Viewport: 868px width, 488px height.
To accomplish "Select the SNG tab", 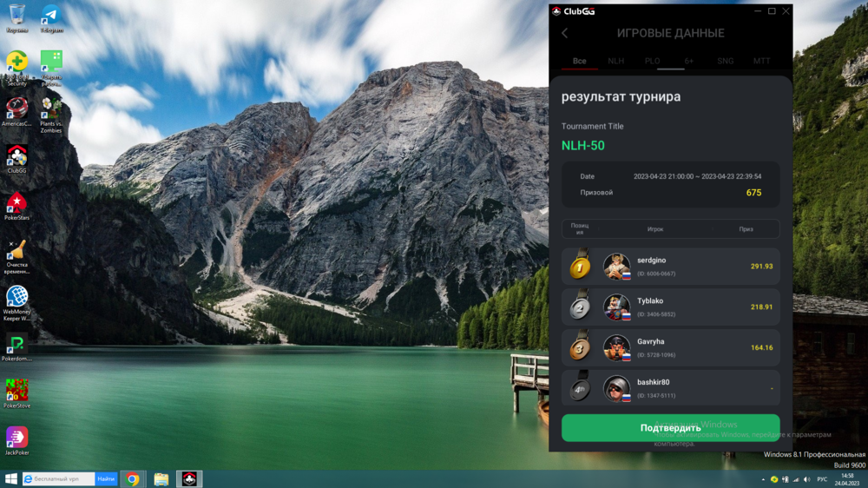I will (725, 62).
